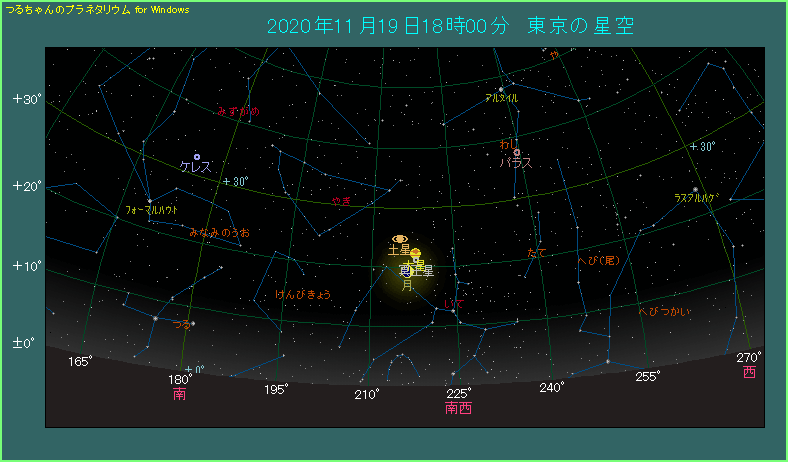Click the 南西 direction marker
788x462 pixels.
pos(458,408)
